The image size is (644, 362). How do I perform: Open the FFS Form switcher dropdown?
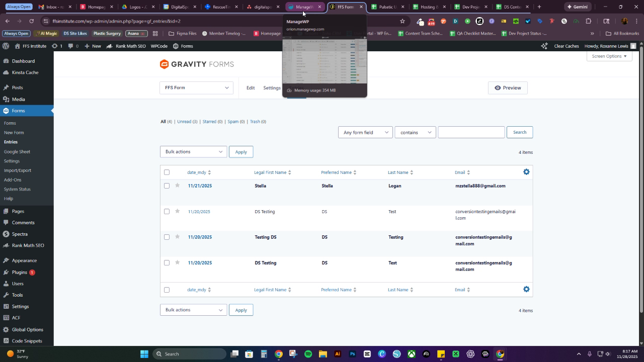coord(196,87)
